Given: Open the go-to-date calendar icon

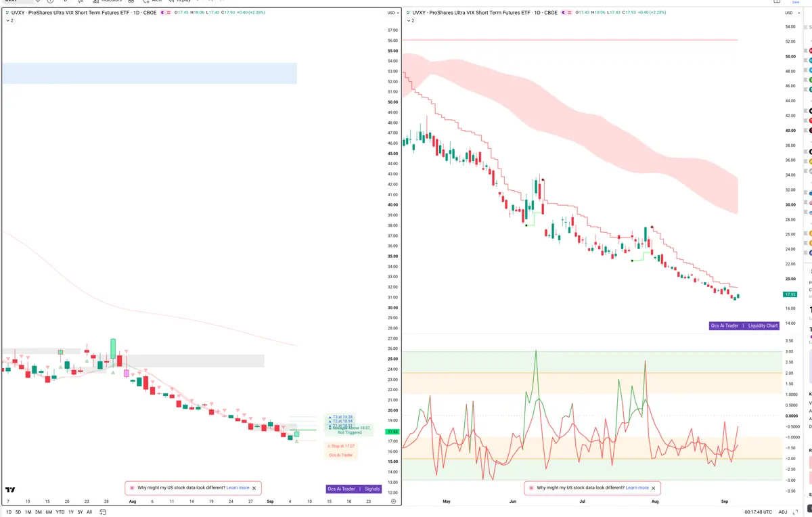Looking at the screenshot, I should [101, 512].
